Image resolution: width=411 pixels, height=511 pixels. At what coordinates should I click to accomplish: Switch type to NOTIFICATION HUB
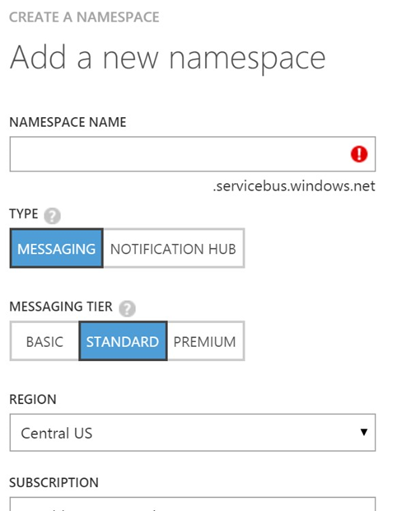tap(174, 248)
